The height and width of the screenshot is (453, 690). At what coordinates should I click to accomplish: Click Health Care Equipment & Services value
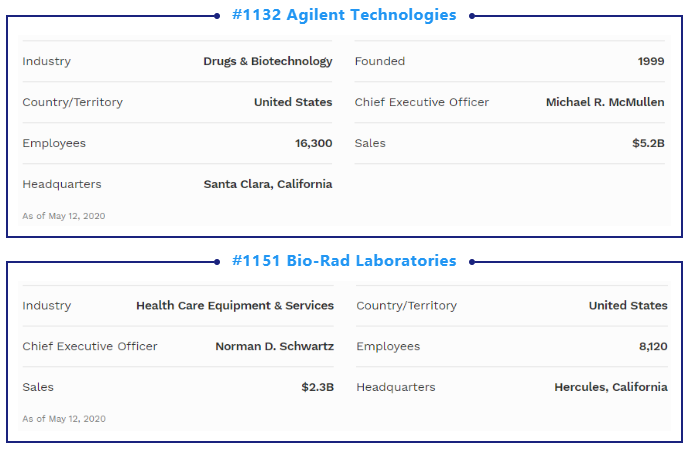pos(235,306)
